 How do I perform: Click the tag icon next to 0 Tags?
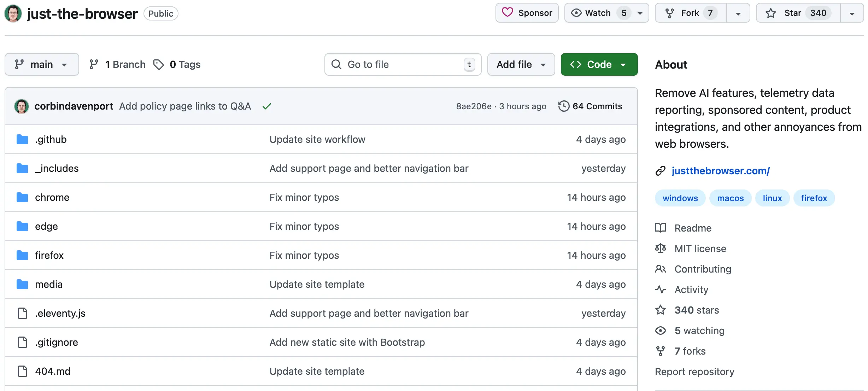pos(158,64)
